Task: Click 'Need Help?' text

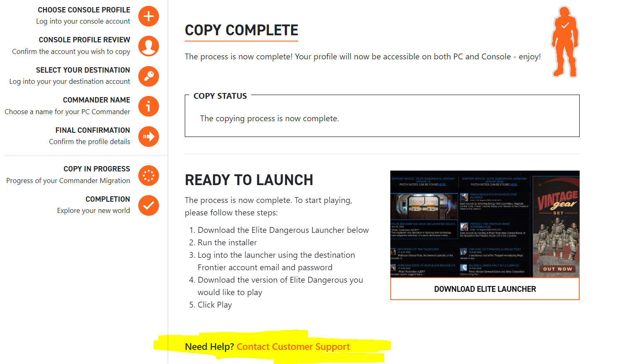Action: click(x=209, y=347)
